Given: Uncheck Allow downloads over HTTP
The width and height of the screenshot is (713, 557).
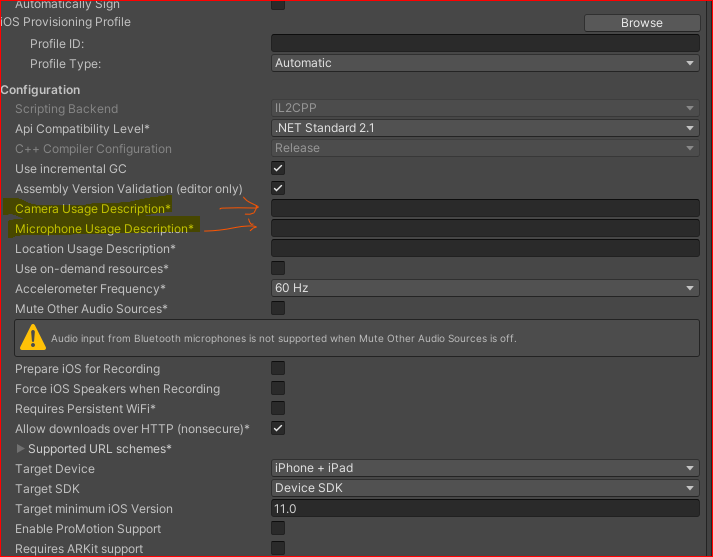Looking at the screenshot, I should 278,428.
